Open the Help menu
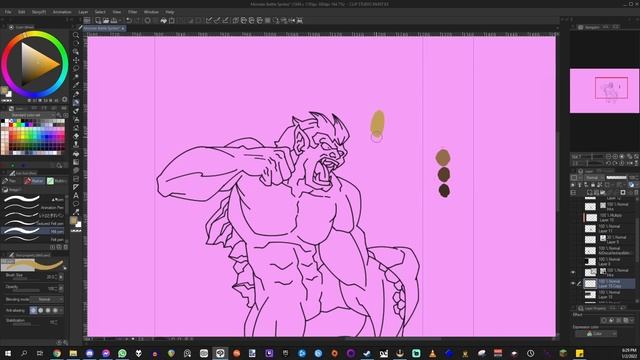Image resolution: width=640 pixels, height=360 pixels. pyautogui.click(x=170, y=12)
